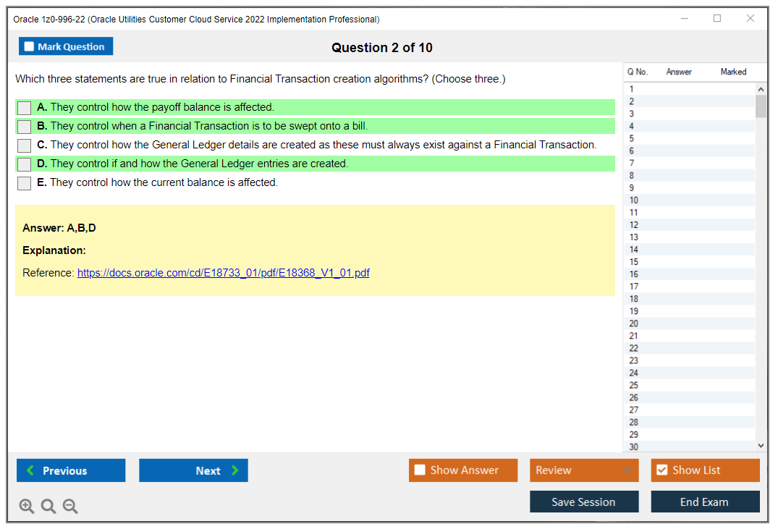778x532 pixels.
Task: Select the zoom in magnifier icon
Action: (27, 506)
